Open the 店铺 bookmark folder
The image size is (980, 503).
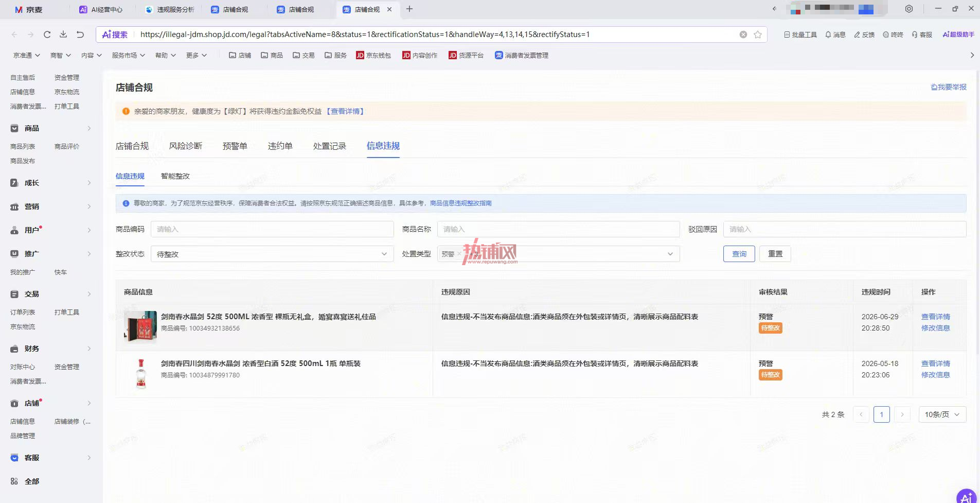click(x=240, y=55)
